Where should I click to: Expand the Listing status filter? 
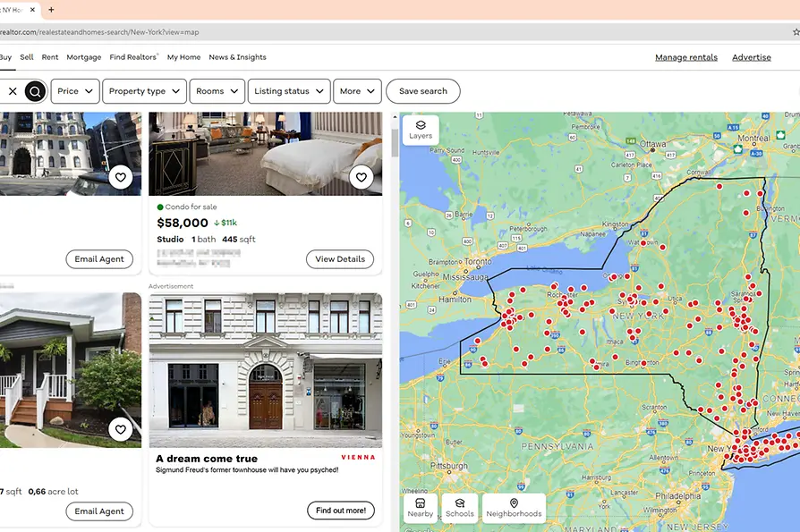click(x=288, y=91)
